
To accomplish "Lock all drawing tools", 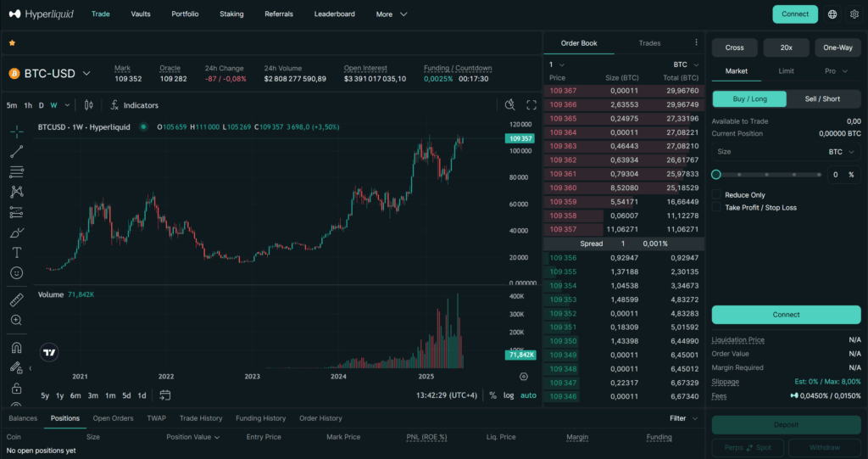I will pos(17,388).
